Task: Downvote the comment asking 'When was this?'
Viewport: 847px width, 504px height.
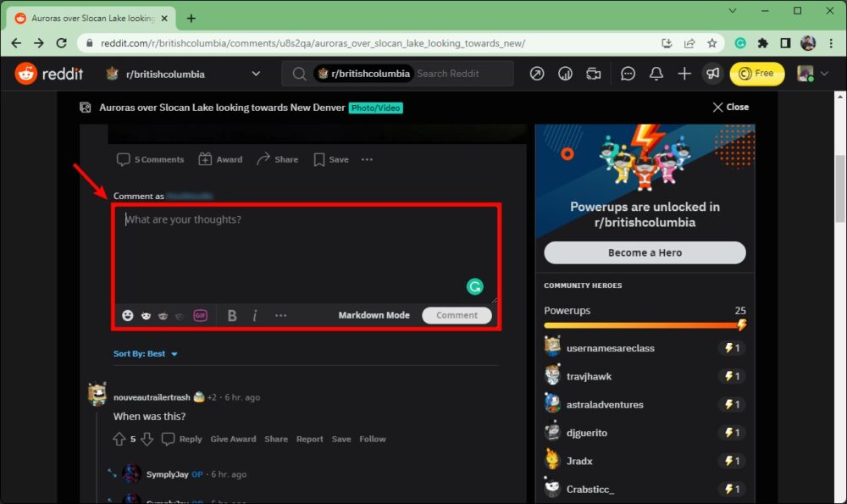Action: click(147, 439)
